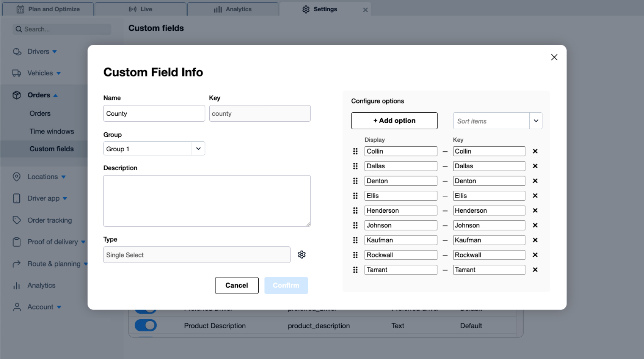Open the Group 1 dropdown

(198, 149)
